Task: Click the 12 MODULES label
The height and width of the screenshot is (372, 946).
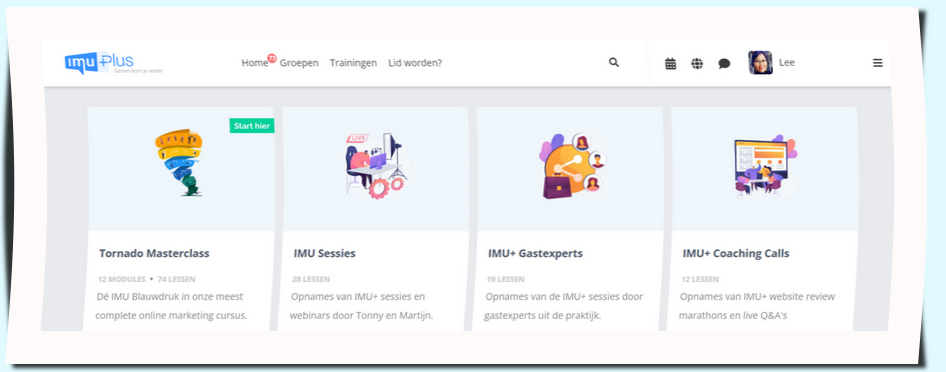Action: pos(121,279)
